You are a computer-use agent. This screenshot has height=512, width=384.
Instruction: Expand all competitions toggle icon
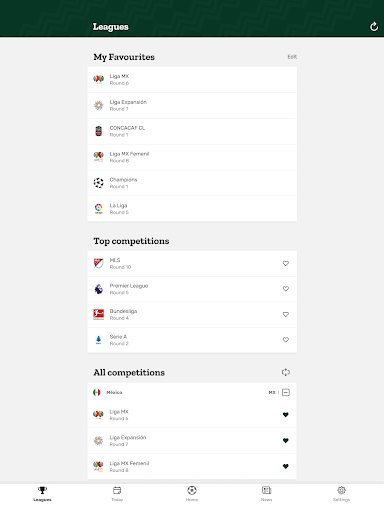[x=286, y=372]
